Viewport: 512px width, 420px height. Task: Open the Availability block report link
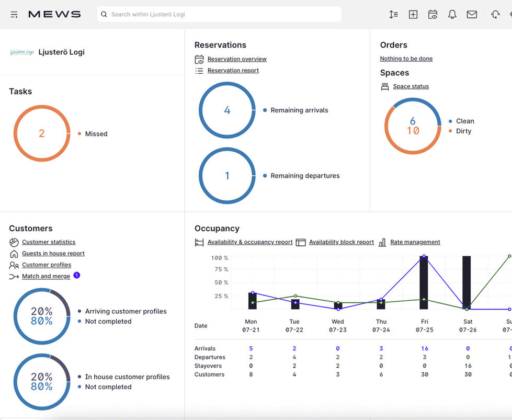[342, 242]
